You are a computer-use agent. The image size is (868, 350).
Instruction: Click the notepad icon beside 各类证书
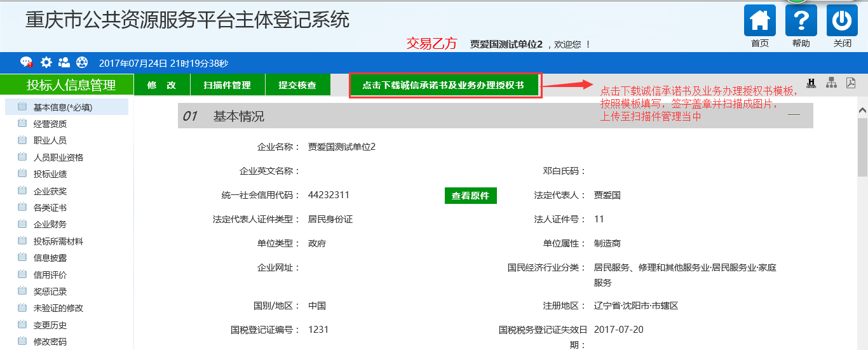point(22,207)
